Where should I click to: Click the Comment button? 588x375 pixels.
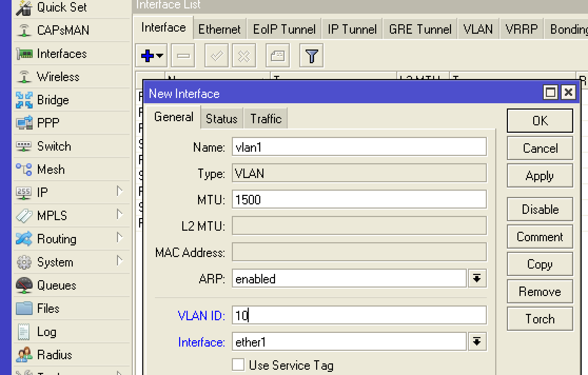(540, 236)
